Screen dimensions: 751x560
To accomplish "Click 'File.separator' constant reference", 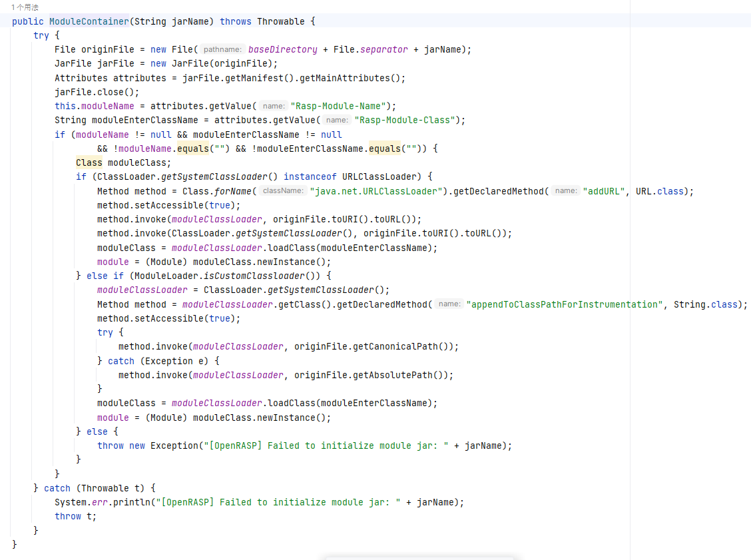I will point(370,49).
